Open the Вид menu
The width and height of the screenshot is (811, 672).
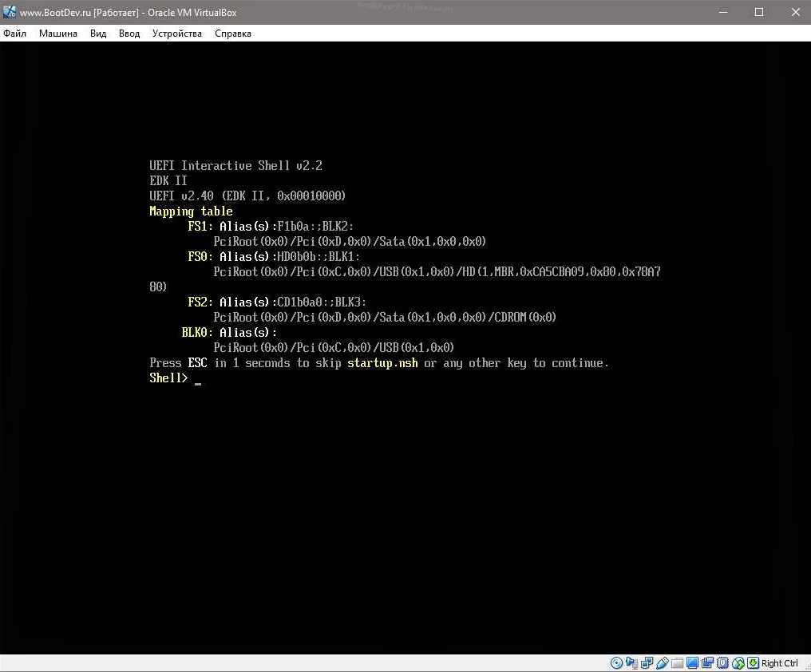[x=97, y=33]
